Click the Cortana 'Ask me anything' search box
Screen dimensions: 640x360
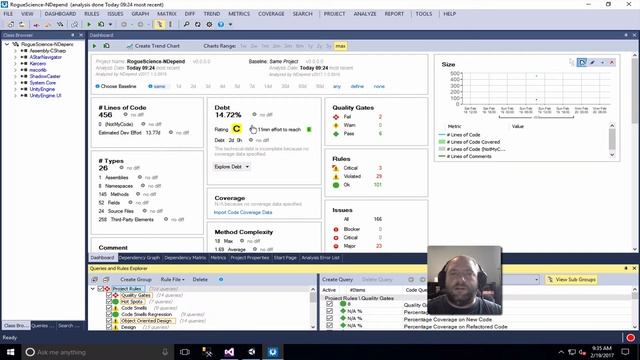click(x=97, y=352)
